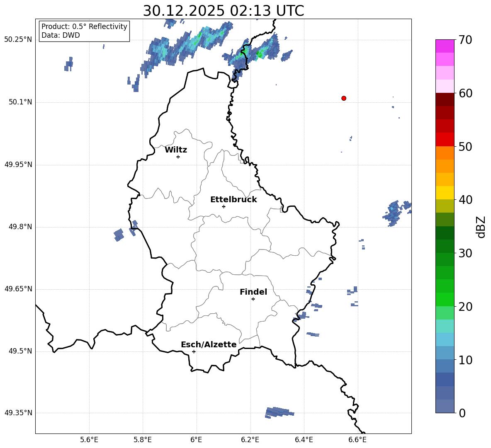Click the 30 colorbar tick label
The width and height of the screenshot is (491, 448).
point(465,253)
